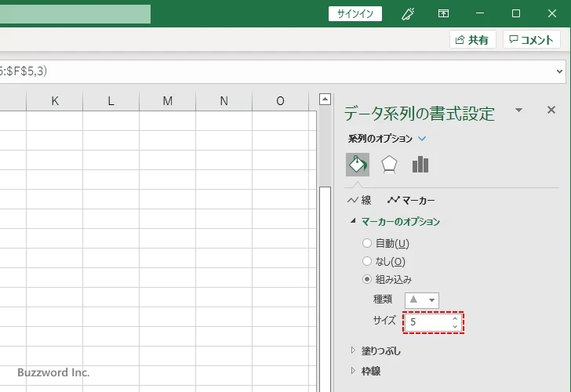Click the worksheet vertical scrollbar thumb
Screen dimensions: 571x392
(x=325, y=289)
